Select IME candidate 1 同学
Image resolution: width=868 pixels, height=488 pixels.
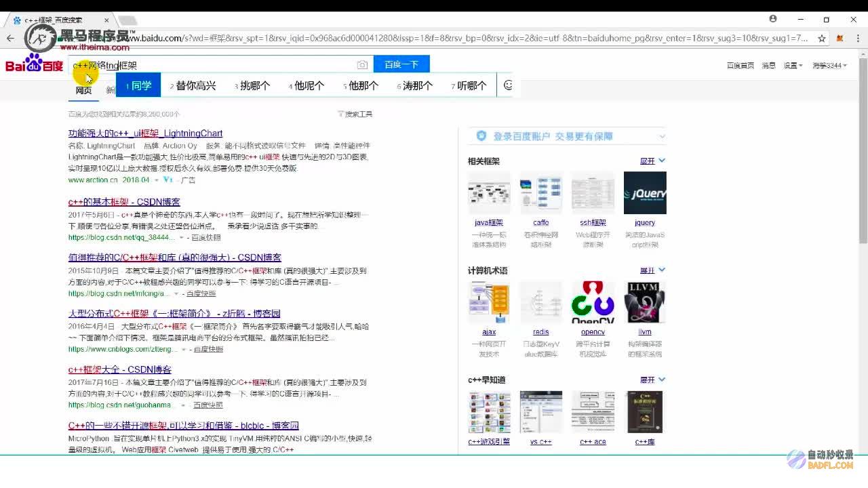(x=138, y=85)
